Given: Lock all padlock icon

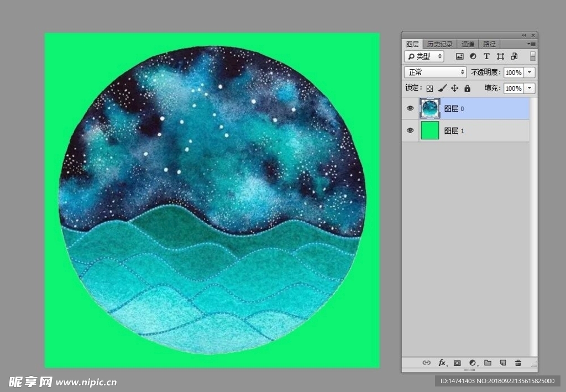Looking at the screenshot, I should [x=467, y=88].
